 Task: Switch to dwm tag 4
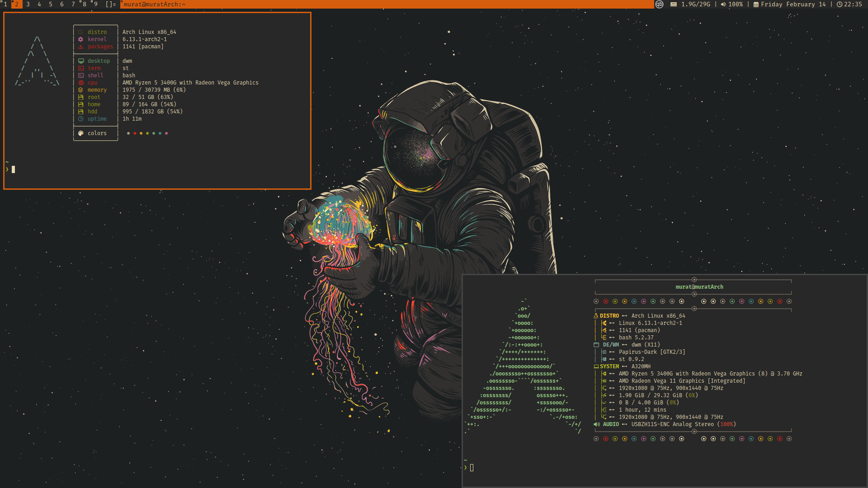pos(39,4)
